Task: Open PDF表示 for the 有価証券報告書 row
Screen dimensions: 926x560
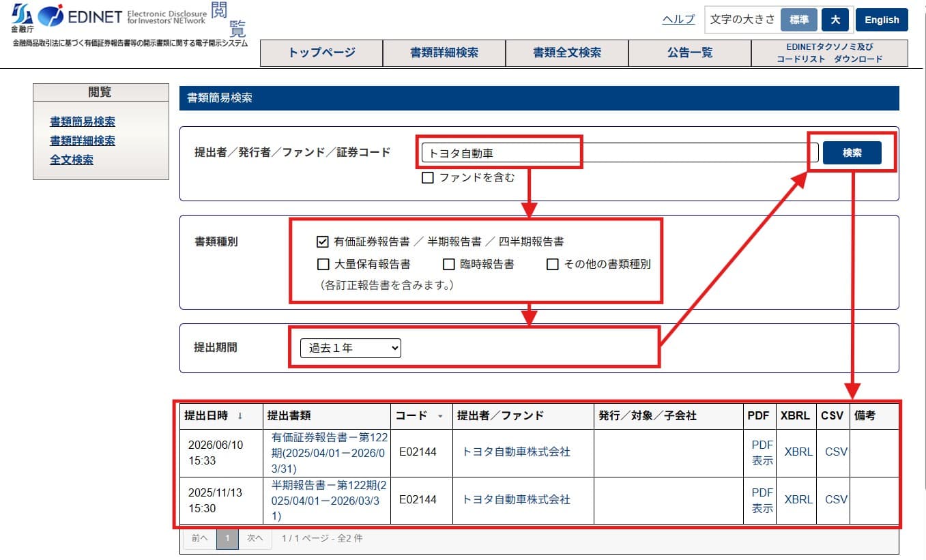Action: 762,453
